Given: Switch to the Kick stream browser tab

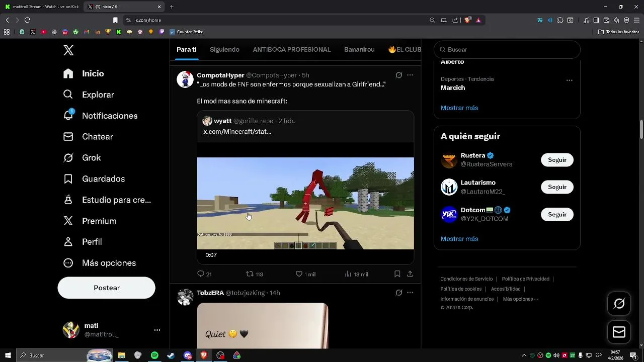Looking at the screenshot, I should [x=41, y=7].
